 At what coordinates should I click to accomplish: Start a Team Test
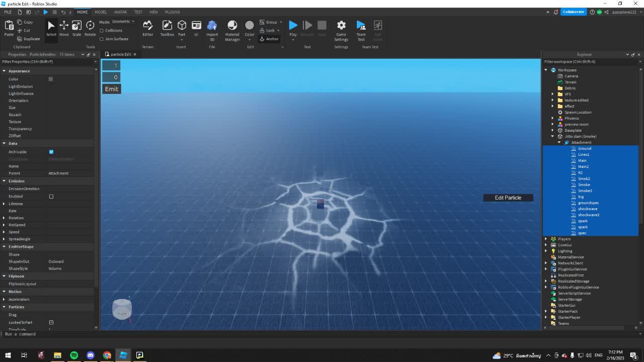[x=361, y=30]
